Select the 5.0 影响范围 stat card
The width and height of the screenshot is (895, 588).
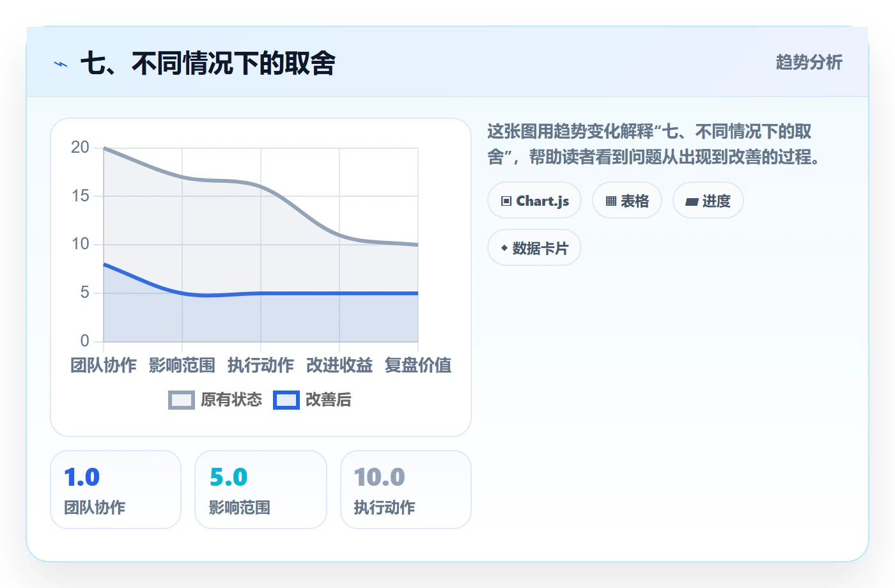pos(261,490)
